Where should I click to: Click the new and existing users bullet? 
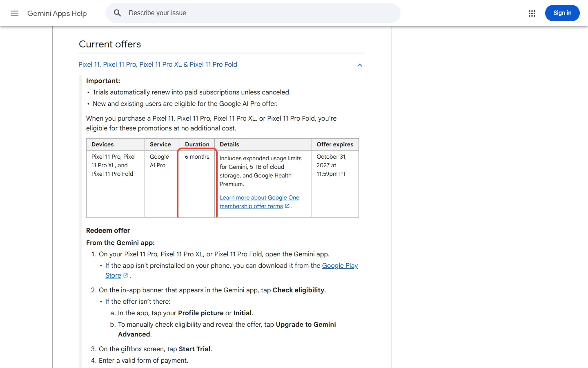(x=185, y=104)
